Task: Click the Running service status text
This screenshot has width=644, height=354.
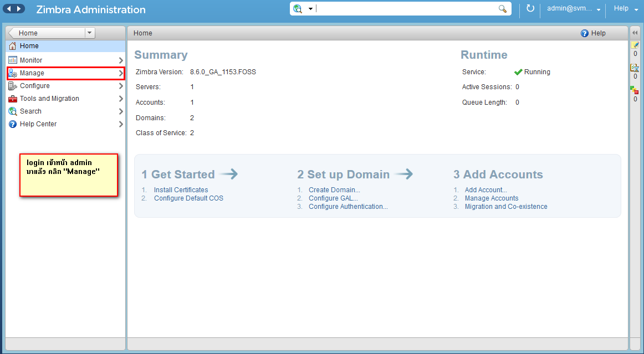Action: point(537,72)
